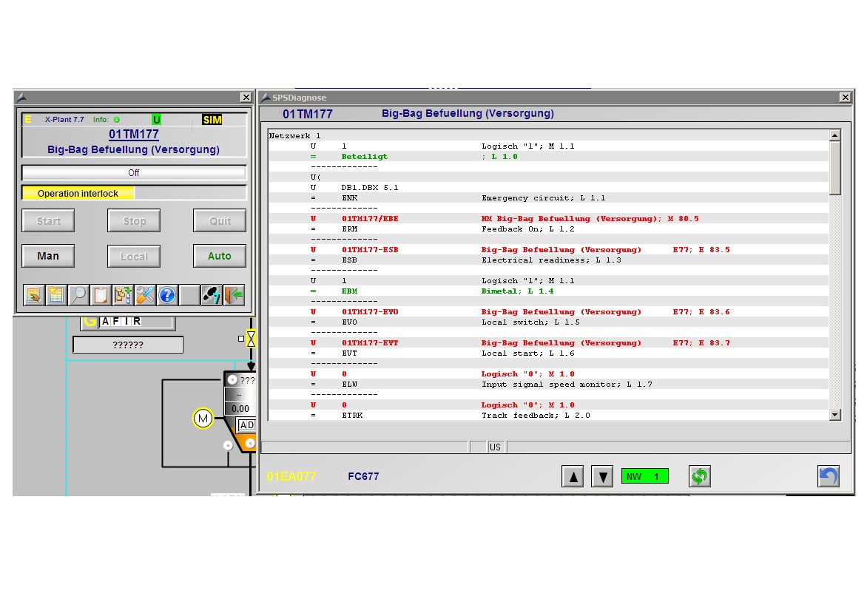This screenshot has width=867, height=616.
Task: Click the footprint step trace icon
Action: click(212, 295)
